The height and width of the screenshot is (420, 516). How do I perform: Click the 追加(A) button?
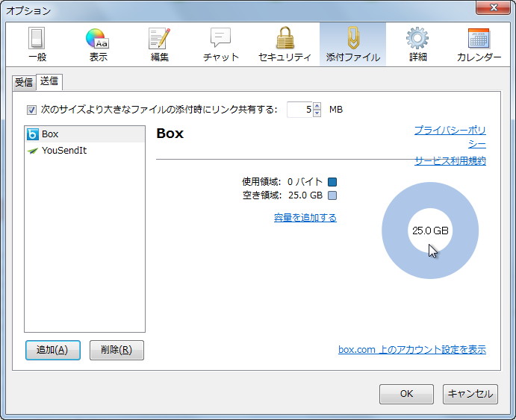pyautogui.click(x=53, y=350)
